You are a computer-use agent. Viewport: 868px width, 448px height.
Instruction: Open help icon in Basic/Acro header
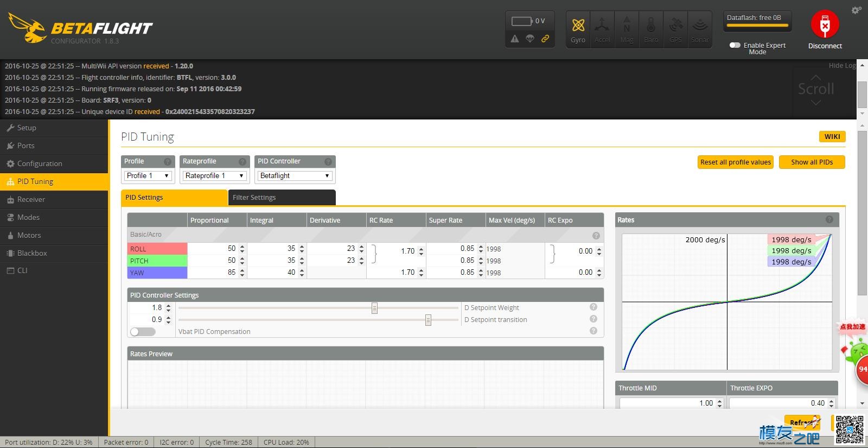point(596,235)
